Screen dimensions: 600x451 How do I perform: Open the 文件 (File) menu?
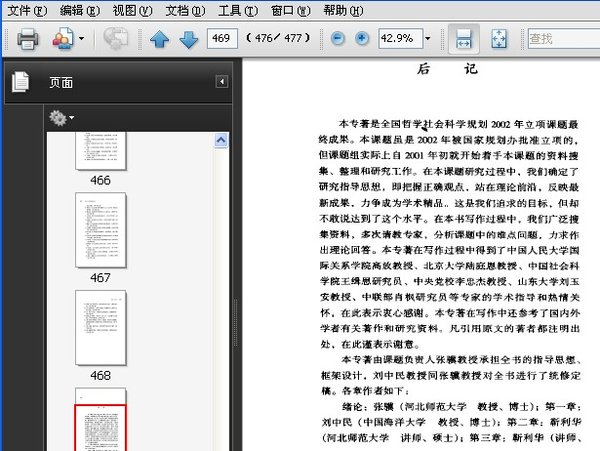(x=26, y=10)
